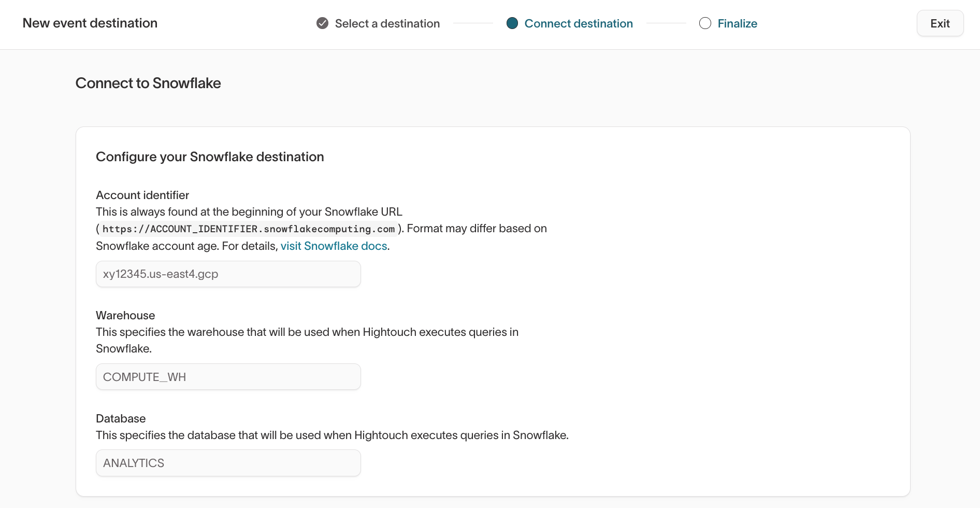Click the Database description text about Hightouch
Screen dimensions: 980x508
332,435
